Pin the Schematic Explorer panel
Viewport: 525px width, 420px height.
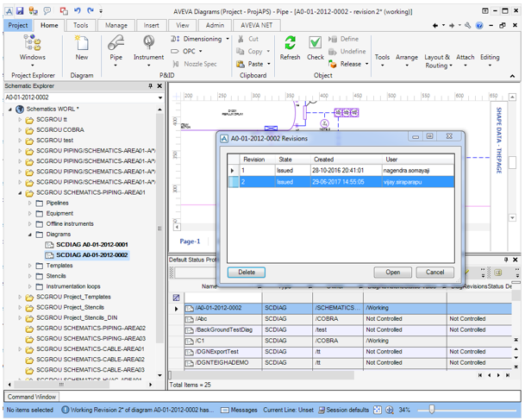[150, 86]
